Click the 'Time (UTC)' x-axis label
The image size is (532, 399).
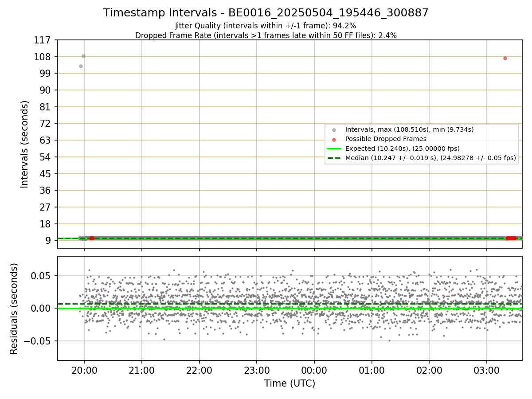289,383
